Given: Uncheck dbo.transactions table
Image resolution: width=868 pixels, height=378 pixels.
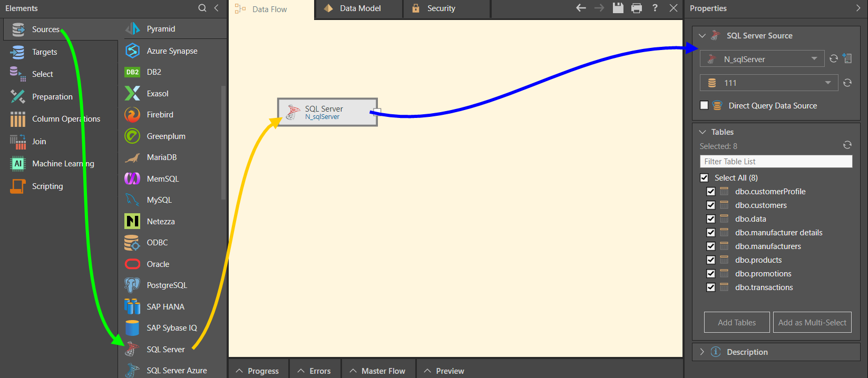Looking at the screenshot, I should [711, 287].
